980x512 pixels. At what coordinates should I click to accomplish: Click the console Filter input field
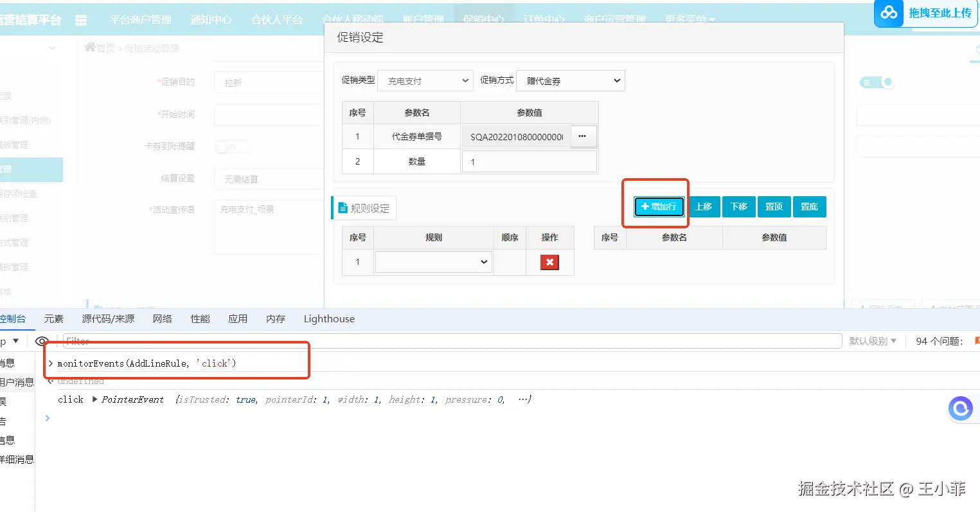coord(450,341)
